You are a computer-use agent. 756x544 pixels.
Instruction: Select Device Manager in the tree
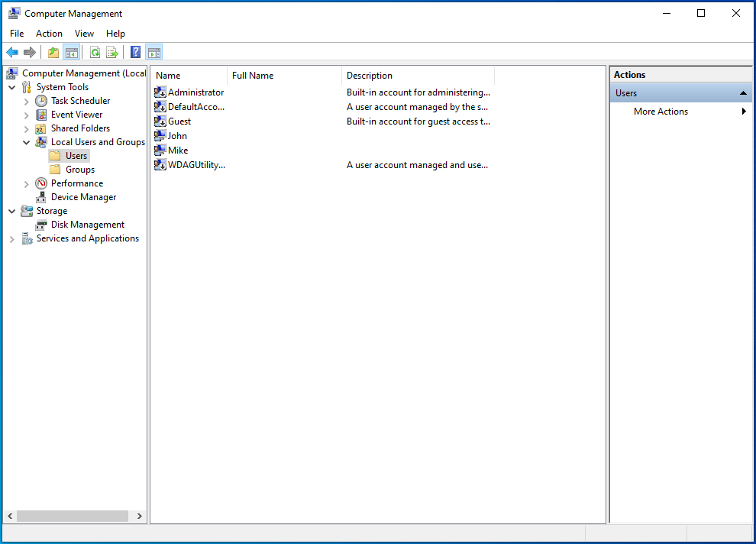(83, 197)
